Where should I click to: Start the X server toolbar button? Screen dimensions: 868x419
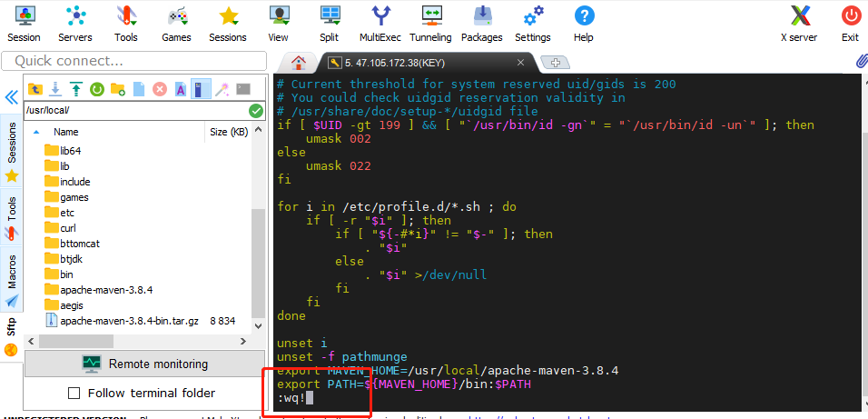(x=799, y=24)
